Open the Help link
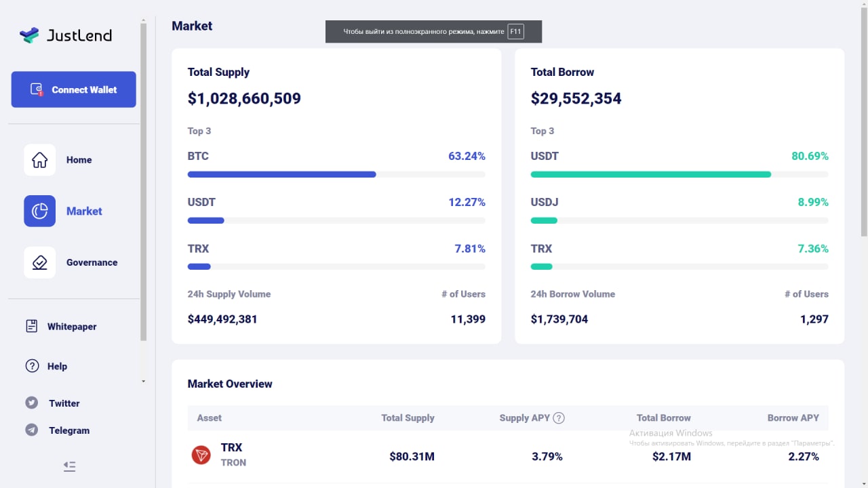868x488 pixels. (x=57, y=366)
